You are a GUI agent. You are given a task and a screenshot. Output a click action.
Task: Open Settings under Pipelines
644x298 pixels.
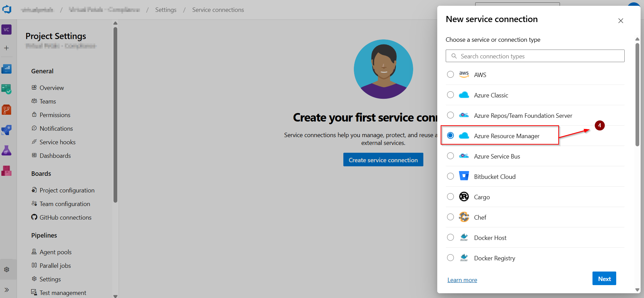click(50, 279)
